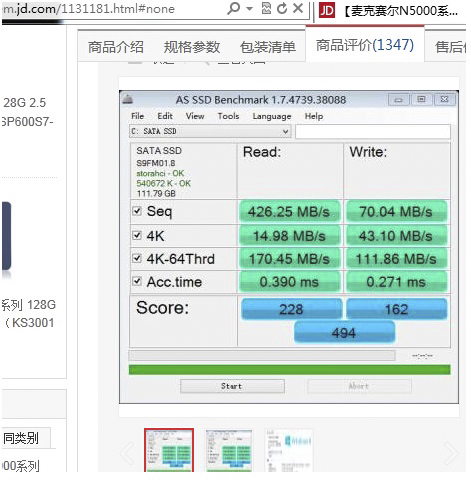The image size is (471, 480).
Task: Open the 包装清单 tab
Action: (x=268, y=47)
